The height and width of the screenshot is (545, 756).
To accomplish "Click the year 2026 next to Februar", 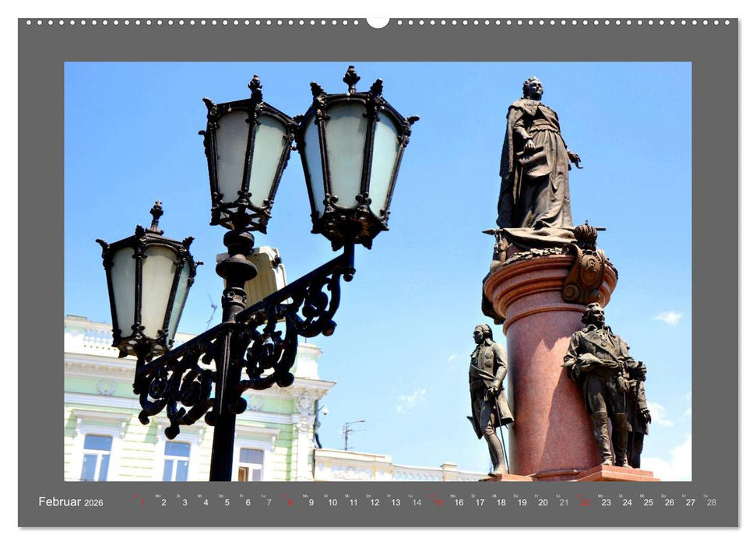I will point(93,503).
